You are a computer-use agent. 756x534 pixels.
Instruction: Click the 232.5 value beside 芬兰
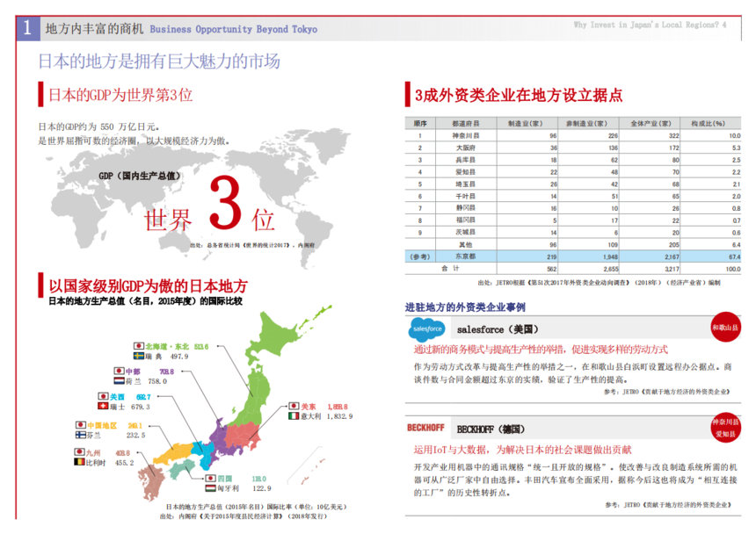[x=135, y=436]
